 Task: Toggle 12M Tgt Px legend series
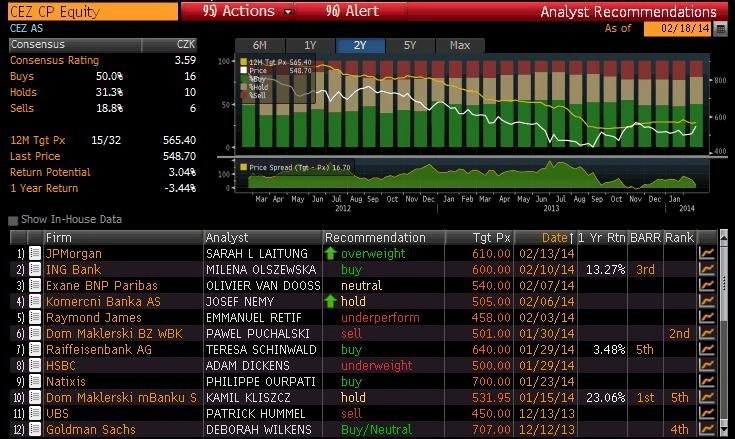click(x=243, y=62)
